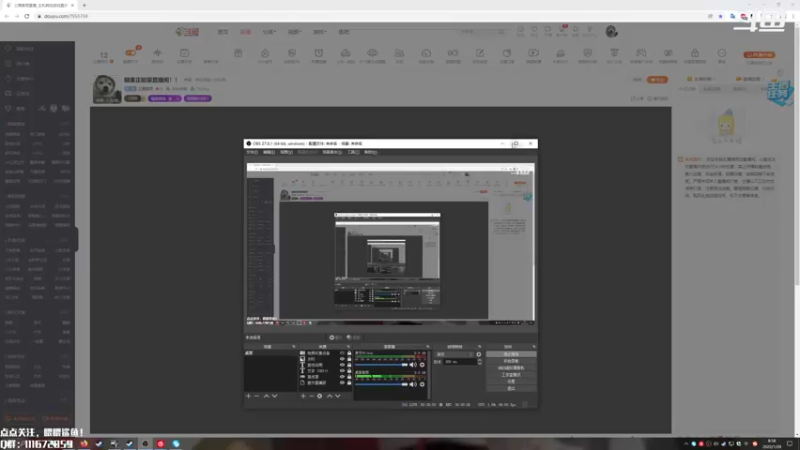Mute the first OBS mixer channel speaker

tap(413, 365)
